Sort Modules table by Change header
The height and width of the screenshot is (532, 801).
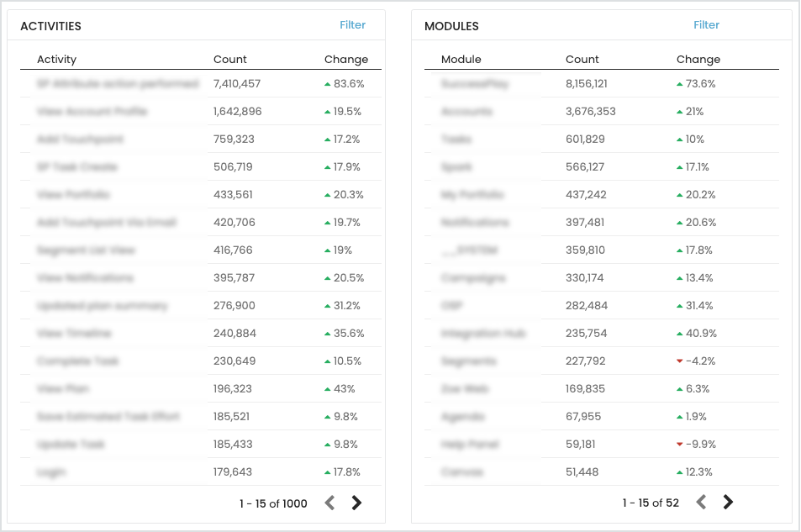[x=698, y=60]
